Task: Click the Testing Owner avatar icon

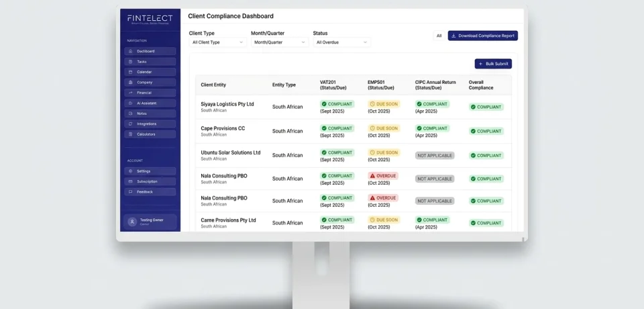Action: (x=132, y=222)
